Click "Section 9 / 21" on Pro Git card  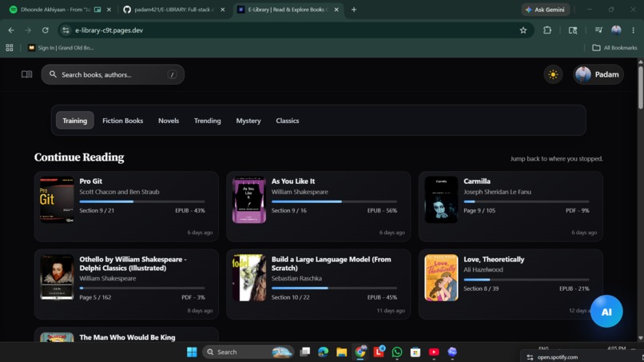97,210
